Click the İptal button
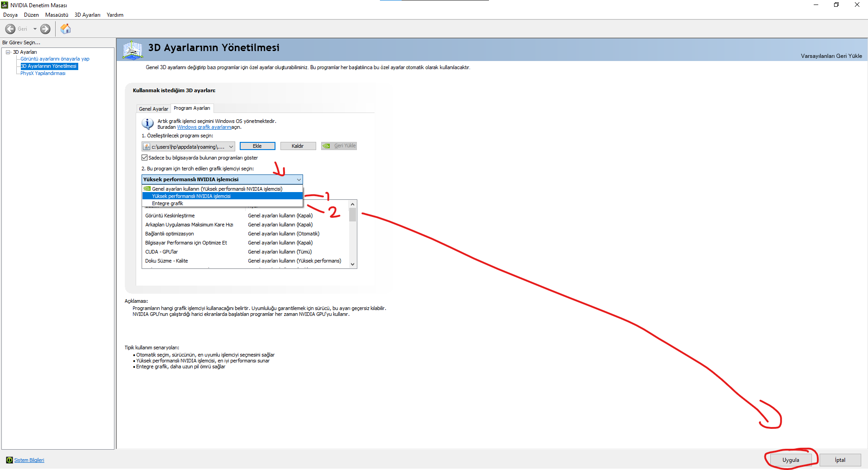The width and height of the screenshot is (868, 470). (x=840, y=460)
